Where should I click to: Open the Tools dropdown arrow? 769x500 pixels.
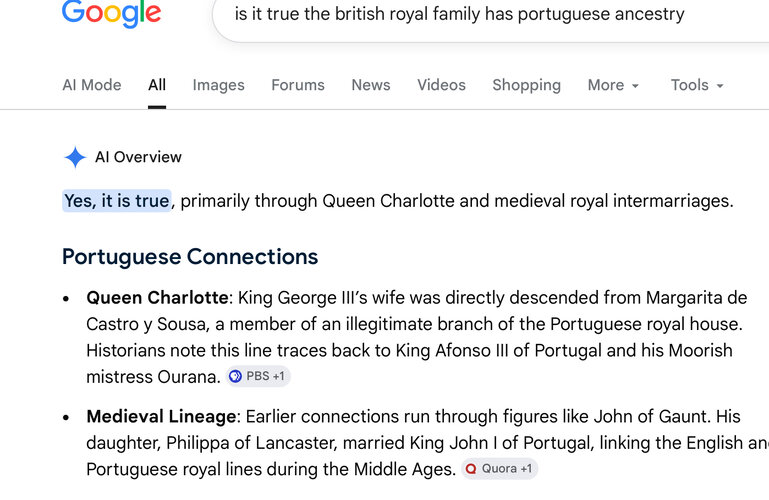[720, 86]
